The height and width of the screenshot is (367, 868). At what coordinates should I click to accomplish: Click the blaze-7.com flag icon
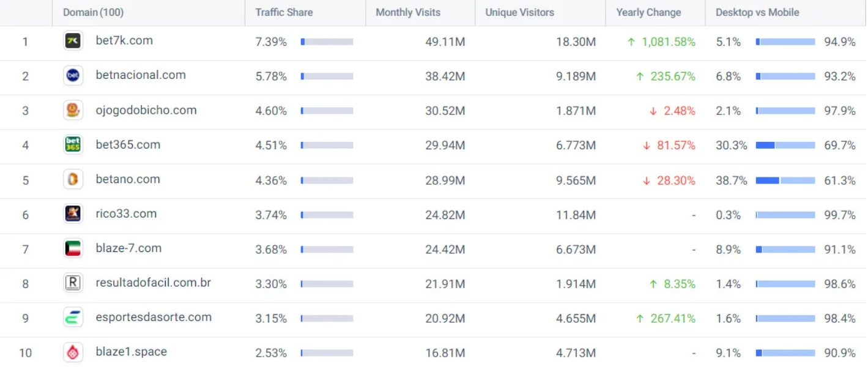(x=73, y=249)
